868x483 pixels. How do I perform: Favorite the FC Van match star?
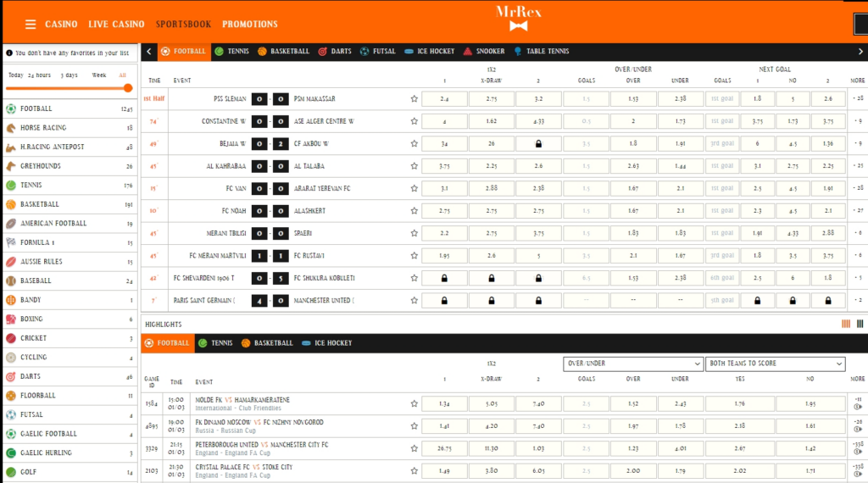click(x=414, y=189)
